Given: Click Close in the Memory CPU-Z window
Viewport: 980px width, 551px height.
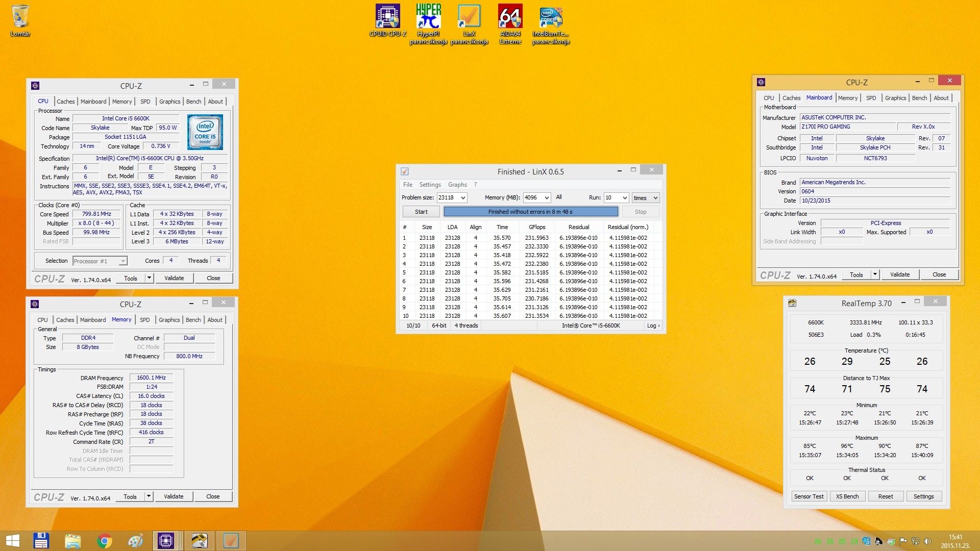Looking at the screenshot, I should [213, 496].
